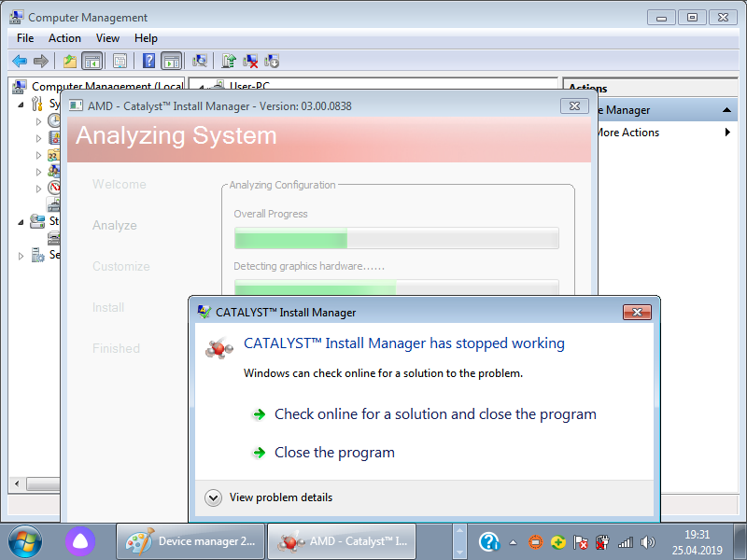Expand the Event Viewer node arrow
This screenshot has height=560, width=747.
click(x=38, y=138)
